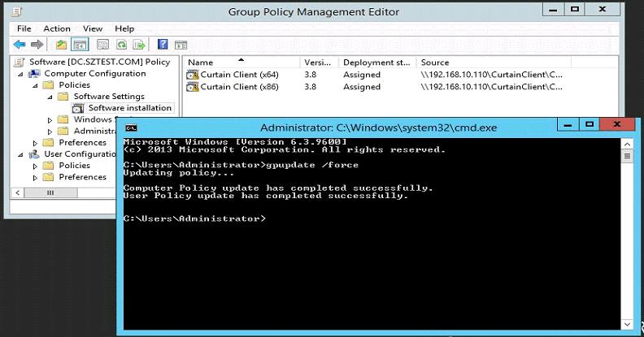Open Help via the blue question-mark icon
Screen dimensions: 644x337
[x=163, y=44]
